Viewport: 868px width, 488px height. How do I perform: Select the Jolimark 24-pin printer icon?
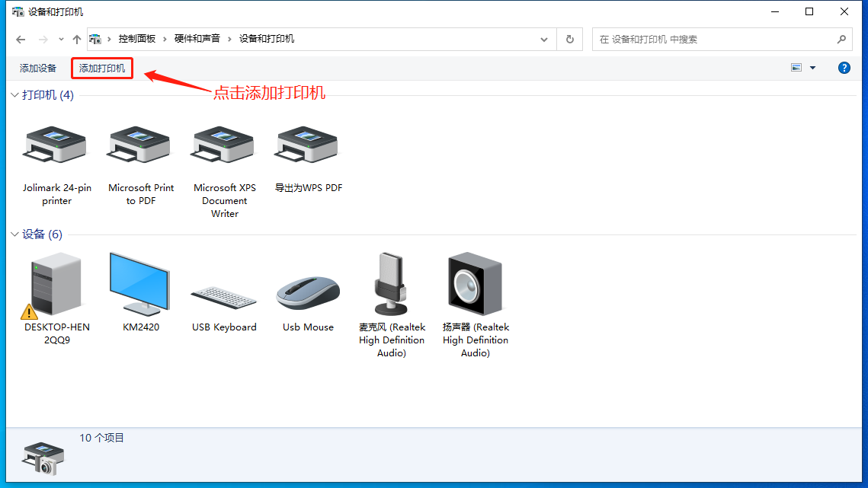pos(56,145)
